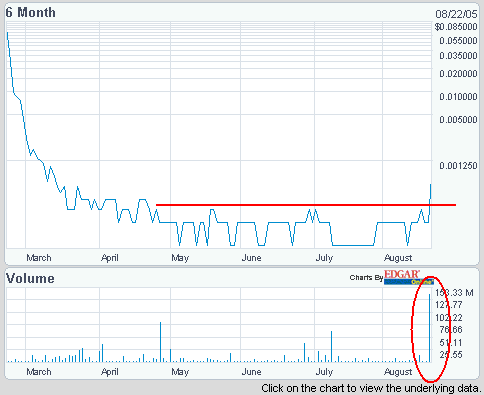Click the EDGAR Online logo

(408, 277)
